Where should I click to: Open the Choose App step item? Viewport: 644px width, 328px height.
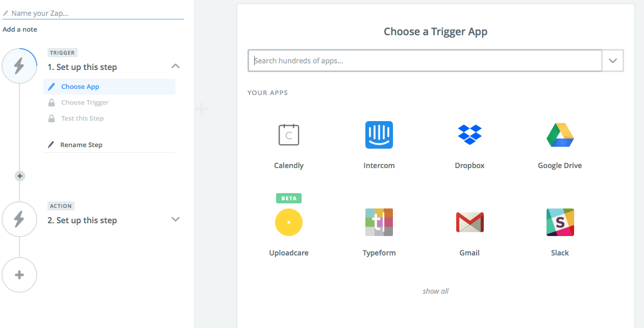[x=110, y=87]
